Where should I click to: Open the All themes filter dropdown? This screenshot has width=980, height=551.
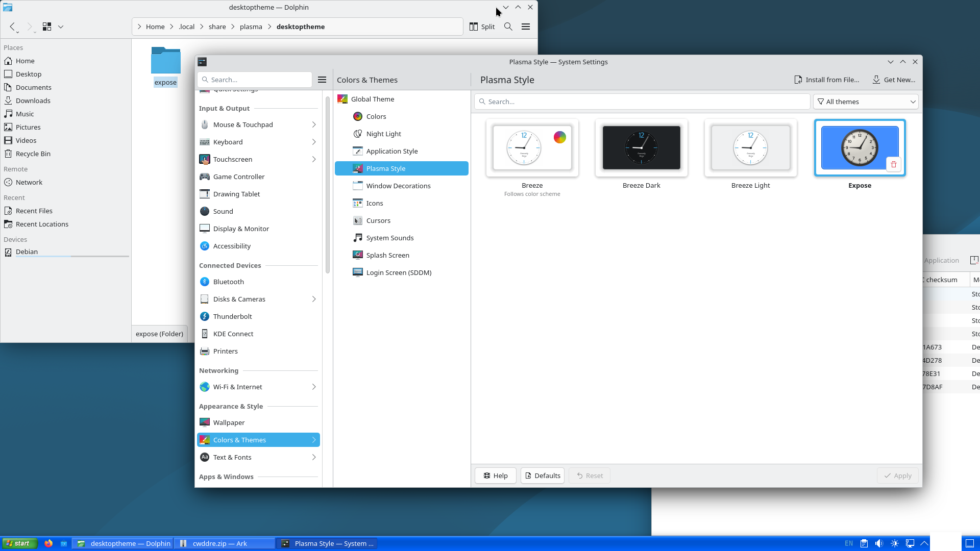click(x=866, y=102)
